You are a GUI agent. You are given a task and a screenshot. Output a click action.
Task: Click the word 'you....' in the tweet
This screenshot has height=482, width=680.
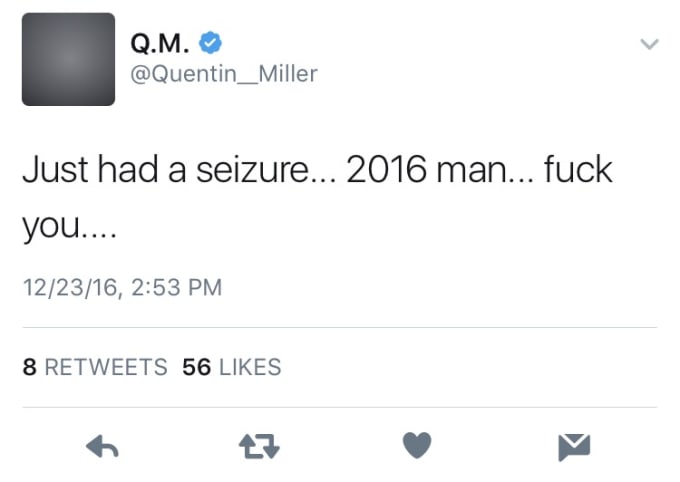pos(69,227)
